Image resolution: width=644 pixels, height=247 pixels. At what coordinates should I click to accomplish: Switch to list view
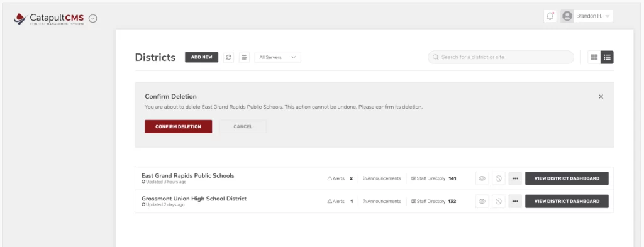[607, 57]
